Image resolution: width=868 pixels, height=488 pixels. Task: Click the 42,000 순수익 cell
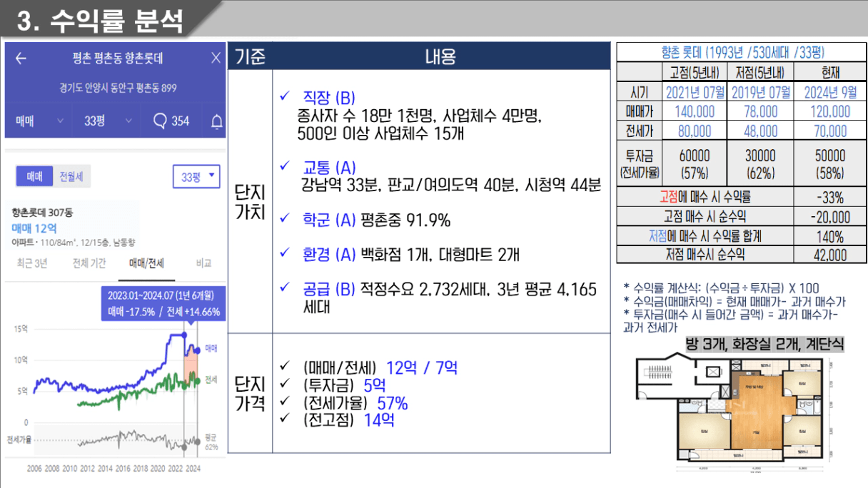pyautogui.click(x=830, y=255)
